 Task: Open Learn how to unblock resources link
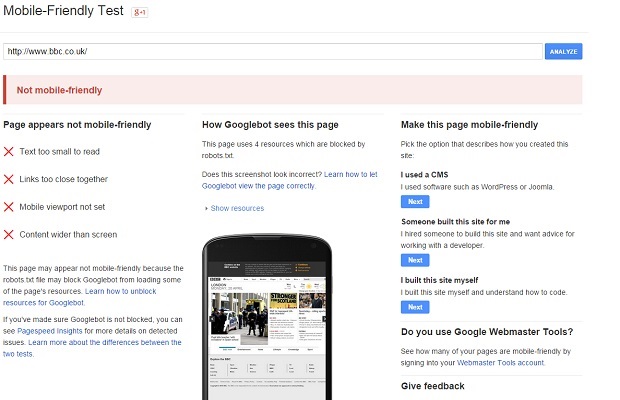[80, 297]
